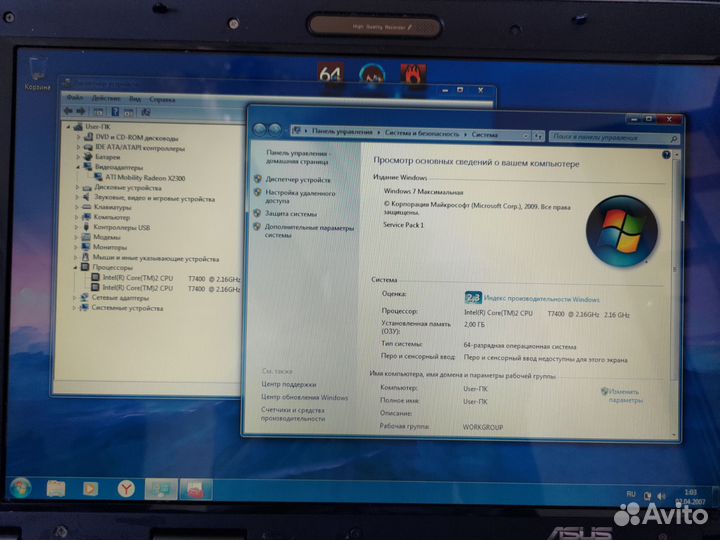Open Действие menu in Device Manager
Screen dimensions: 720x540
pyautogui.click(x=106, y=98)
